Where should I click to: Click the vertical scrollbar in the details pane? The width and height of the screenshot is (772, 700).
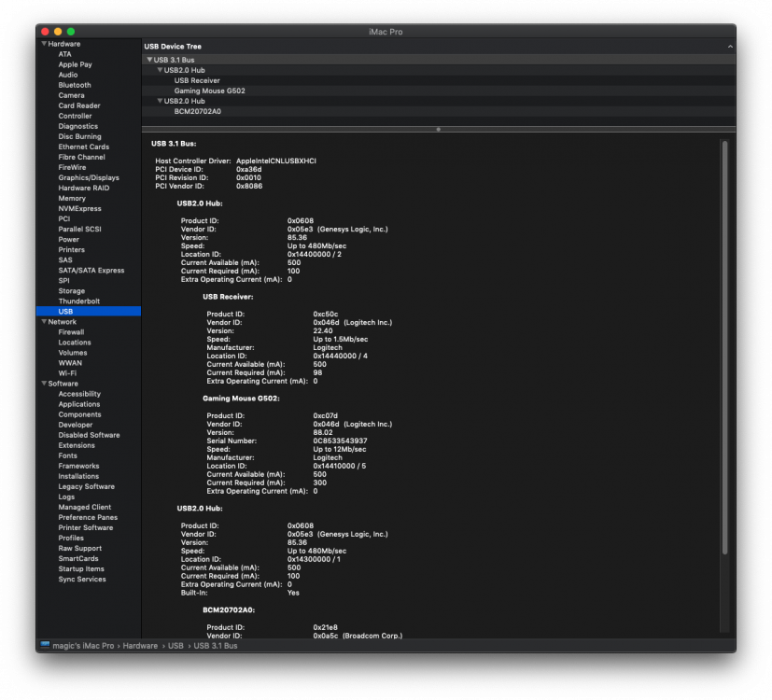(724, 347)
